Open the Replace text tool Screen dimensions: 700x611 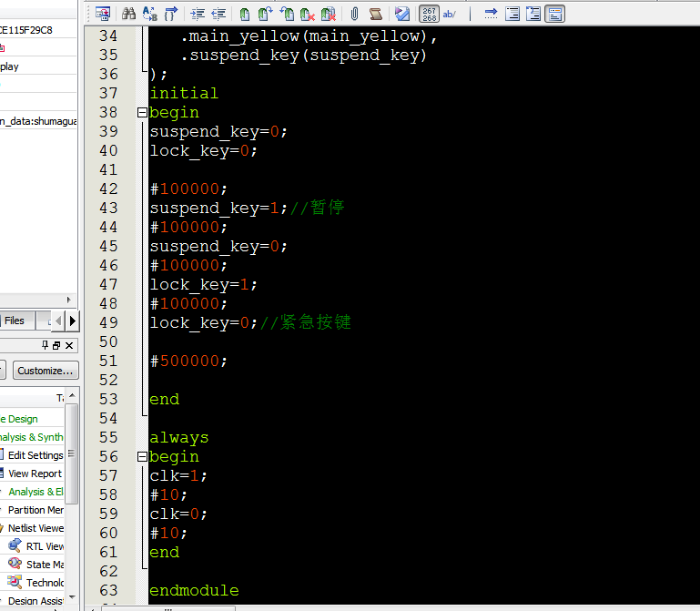point(149,14)
